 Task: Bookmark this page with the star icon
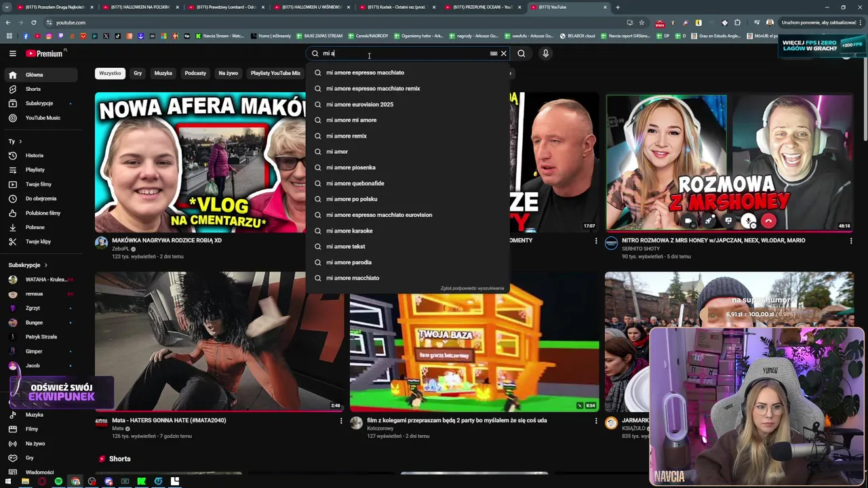click(642, 22)
